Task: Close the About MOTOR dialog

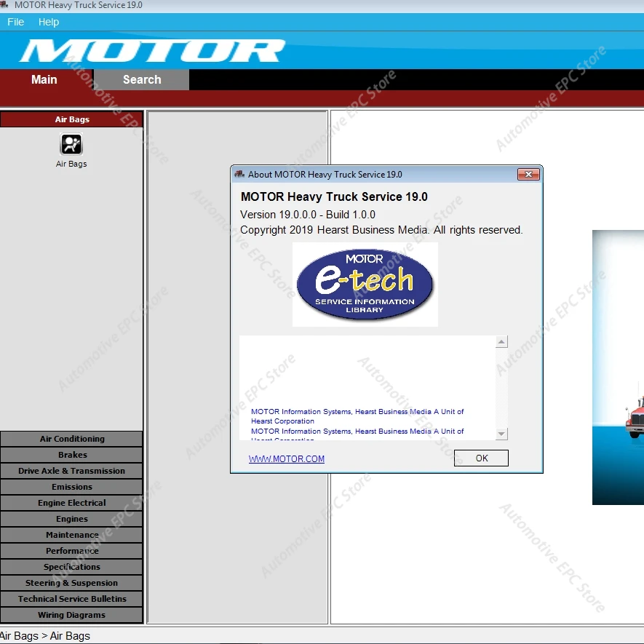Action: tap(528, 175)
